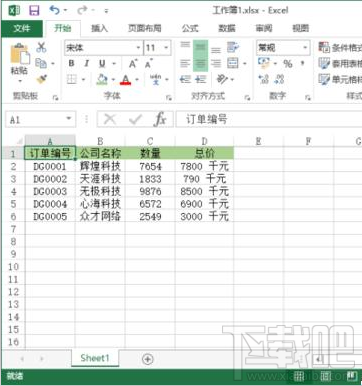Viewport: 362px width, 386px height.
Task: Decrease decimal places
Action: [279, 79]
